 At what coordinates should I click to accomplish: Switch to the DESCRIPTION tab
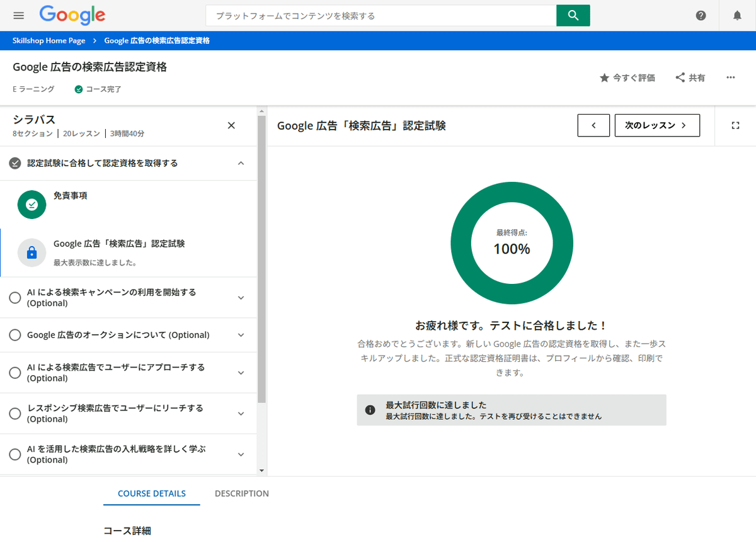coord(242,494)
